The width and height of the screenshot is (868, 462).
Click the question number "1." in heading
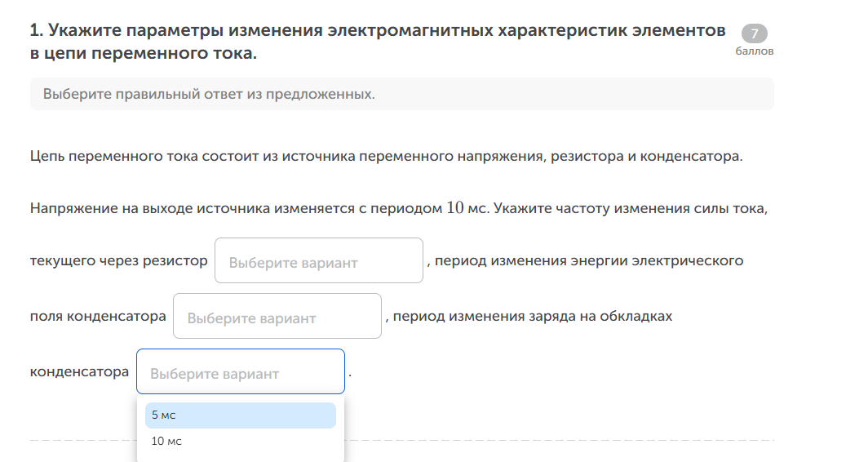(37, 31)
